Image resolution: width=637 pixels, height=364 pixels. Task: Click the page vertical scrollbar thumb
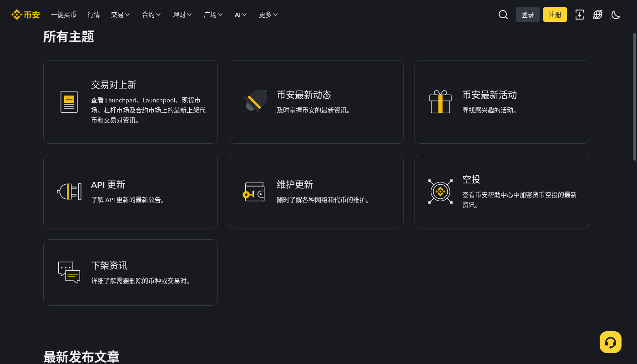point(635,96)
